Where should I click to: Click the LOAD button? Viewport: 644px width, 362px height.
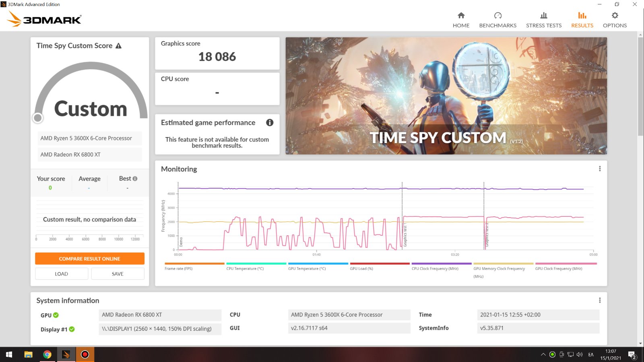[62, 274]
